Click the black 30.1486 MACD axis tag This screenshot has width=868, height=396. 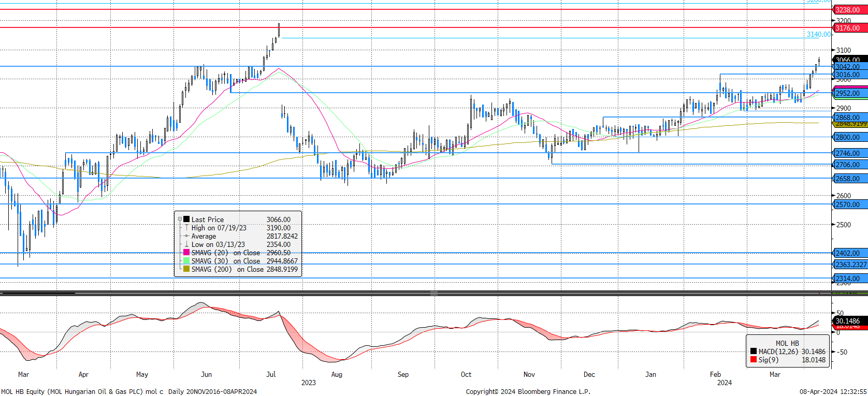coord(850,321)
